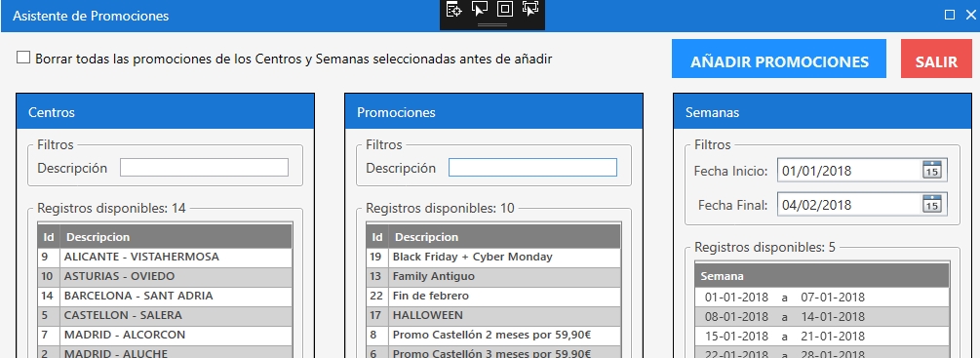This screenshot has width=980, height=358.
Task: Focus the Centros Descripción filter field
Action: [x=205, y=168]
